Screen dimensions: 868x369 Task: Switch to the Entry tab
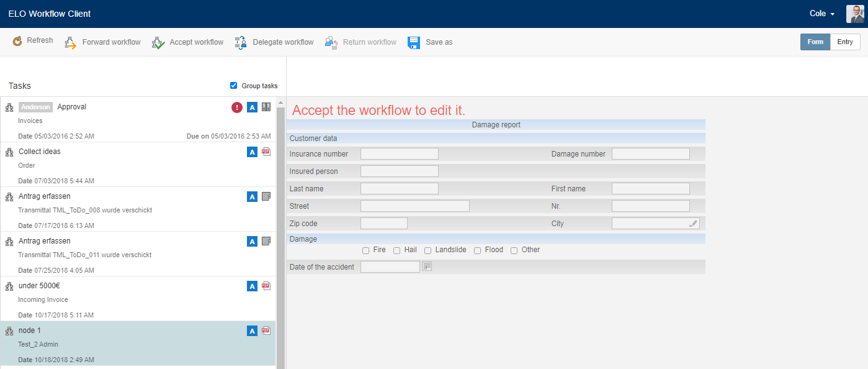pyautogui.click(x=845, y=42)
